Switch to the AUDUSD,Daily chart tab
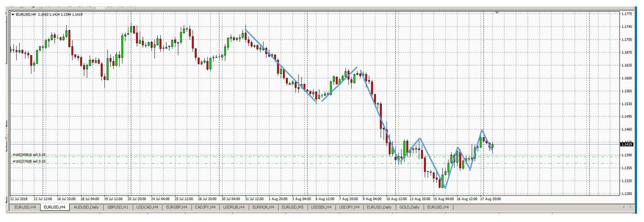 [86, 207]
